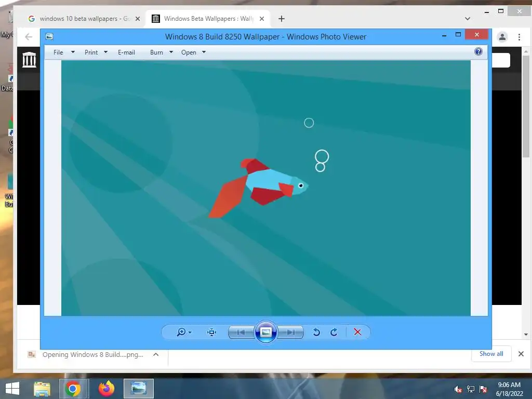Open File menu in Photo Viewer

58,52
